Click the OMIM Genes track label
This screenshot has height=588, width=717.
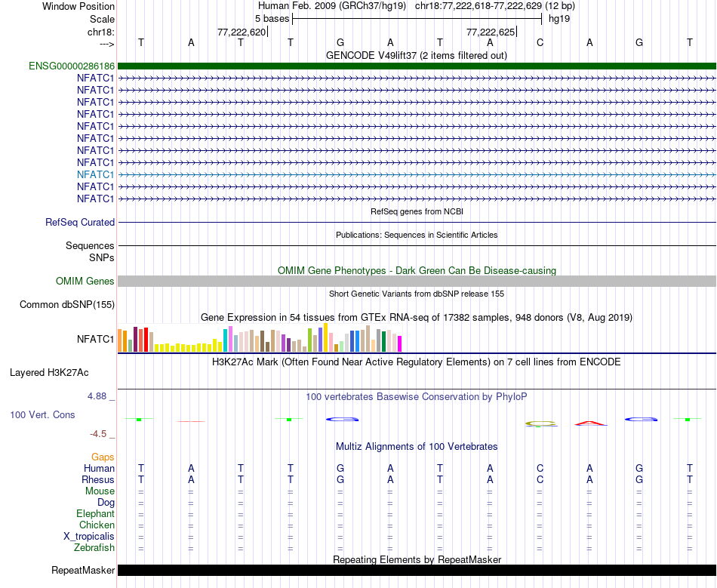[x=85, y=282]
